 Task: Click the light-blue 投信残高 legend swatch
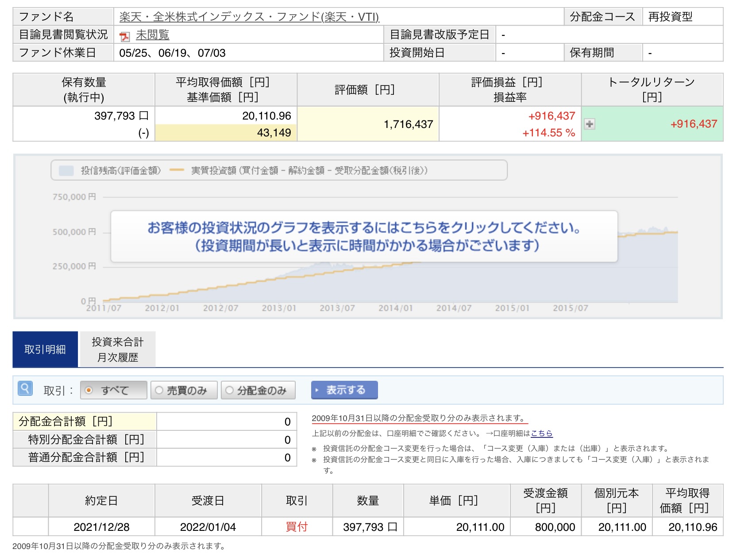click(66, 171)
